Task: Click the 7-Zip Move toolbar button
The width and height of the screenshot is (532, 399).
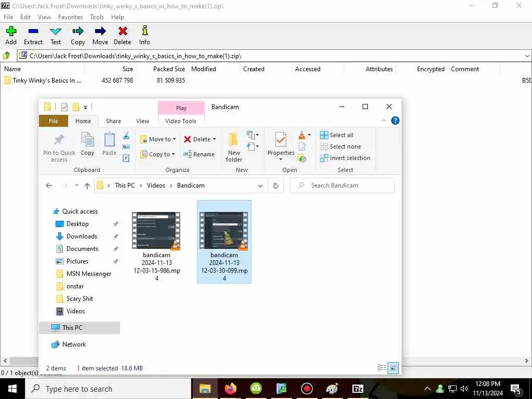Action: [100, 35]
